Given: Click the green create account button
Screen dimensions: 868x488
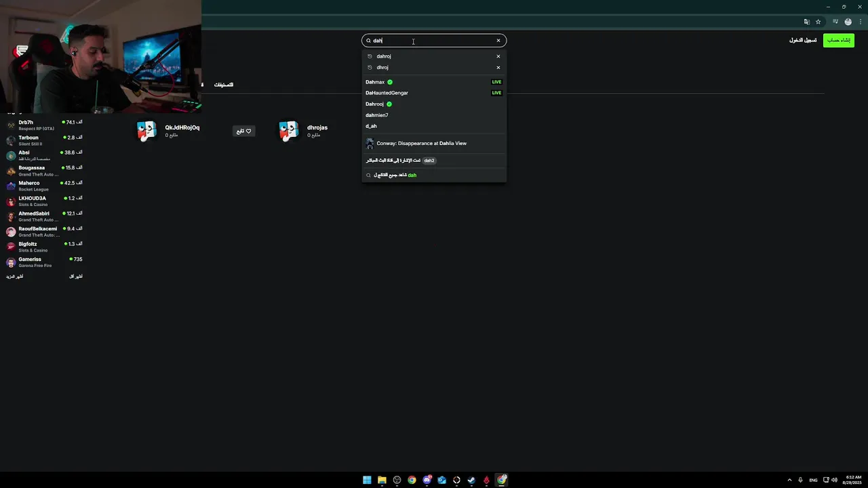Looking at the screenshot, I should pyautogui.click(x=839, y=41).
